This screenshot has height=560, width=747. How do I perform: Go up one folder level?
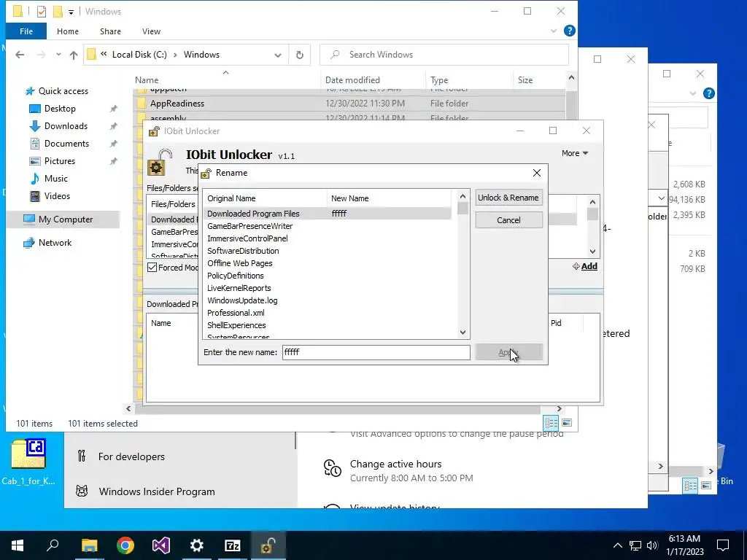74,55
